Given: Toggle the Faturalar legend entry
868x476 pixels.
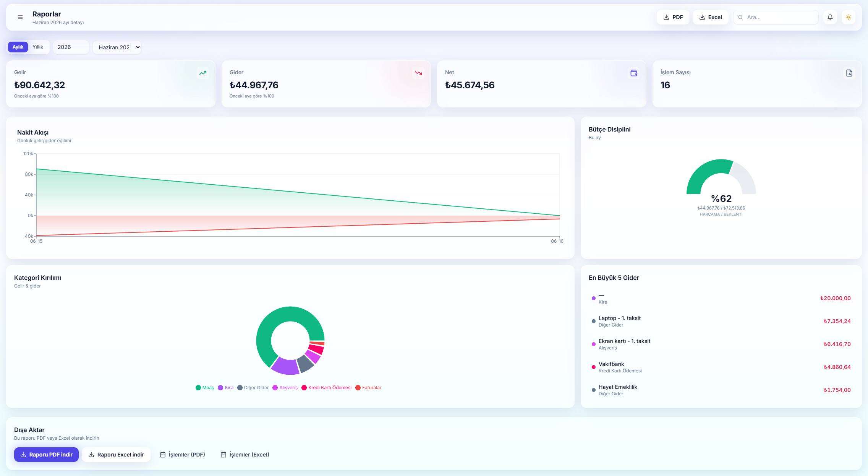Looking at the screenshot, I should [x=368, y=388].
